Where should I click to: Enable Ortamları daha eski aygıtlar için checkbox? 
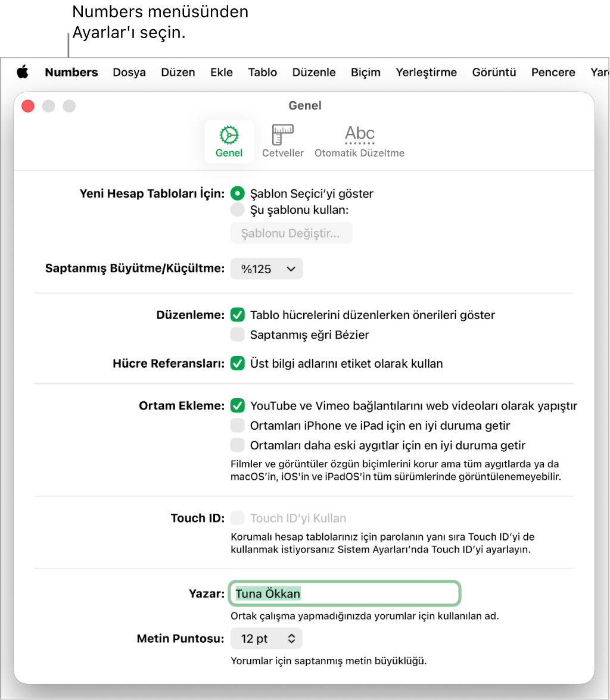tap(237, 445)
